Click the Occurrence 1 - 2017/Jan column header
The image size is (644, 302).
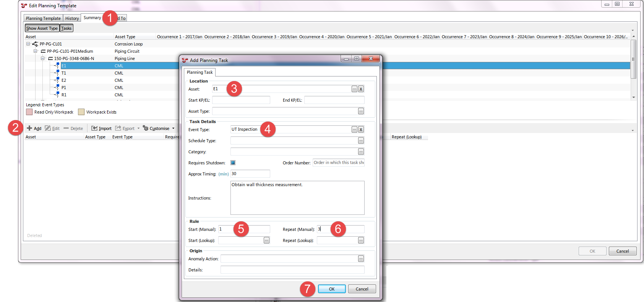click(x=180, y=37)
